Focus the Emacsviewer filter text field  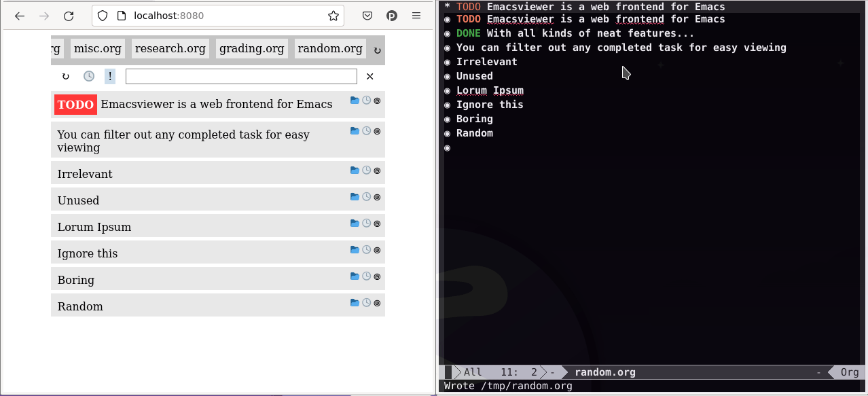point(241,76)
